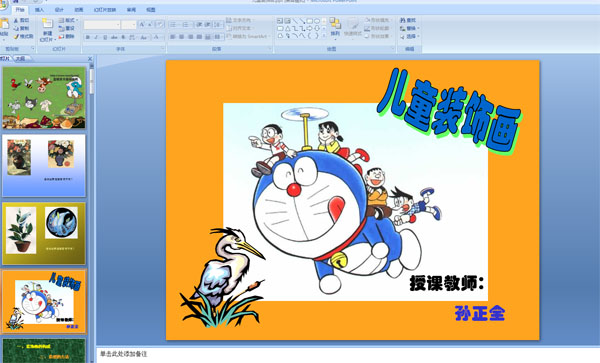Click the Arrange shapes icon
This screenshot has width=600, height=363.
click(335, 24)
